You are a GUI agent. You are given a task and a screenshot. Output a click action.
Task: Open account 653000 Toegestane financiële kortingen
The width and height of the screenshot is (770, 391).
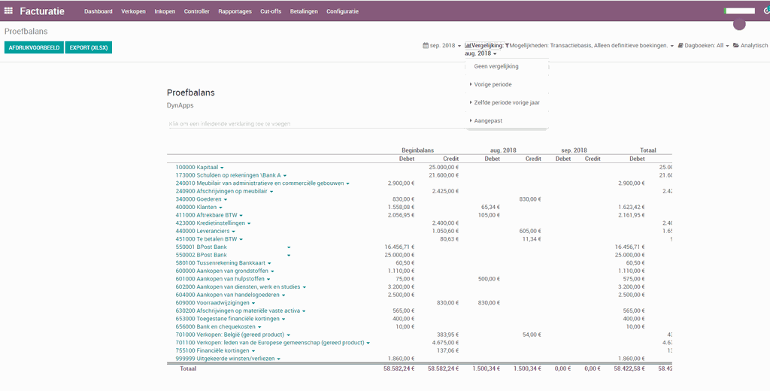point(230,319)
